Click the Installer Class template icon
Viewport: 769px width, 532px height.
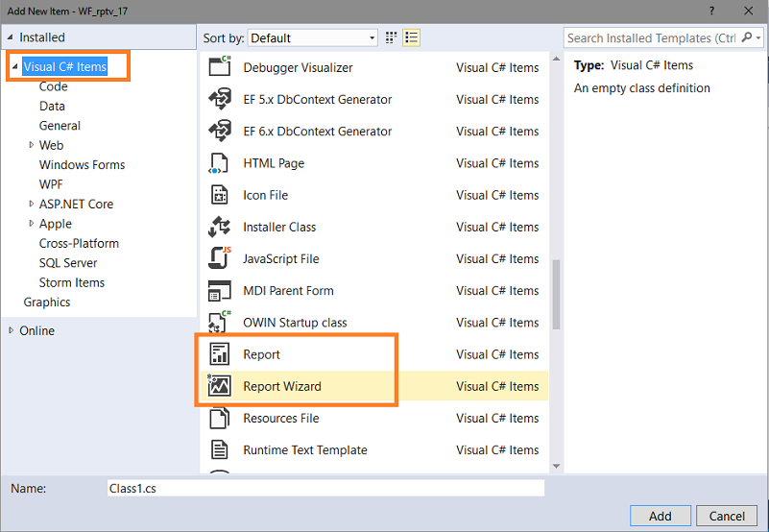click(x=219, y=227)
